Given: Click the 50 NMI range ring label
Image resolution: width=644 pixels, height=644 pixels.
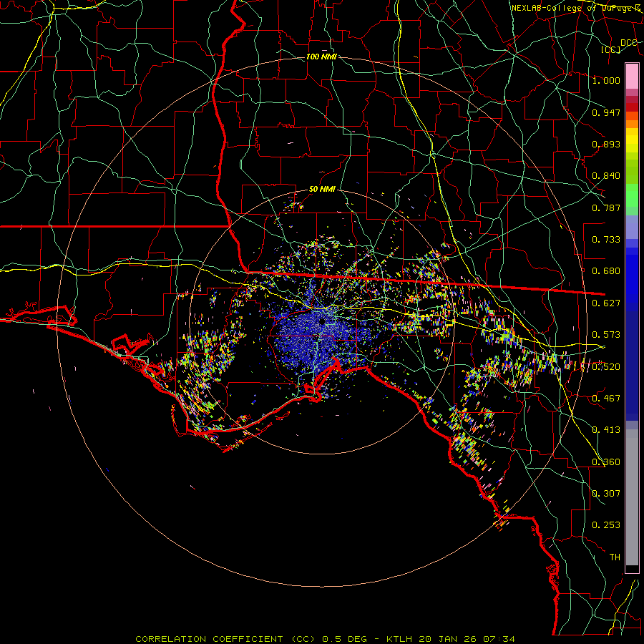Looking at the screenshot, I should pyautogui.click(x=322, y=190).
